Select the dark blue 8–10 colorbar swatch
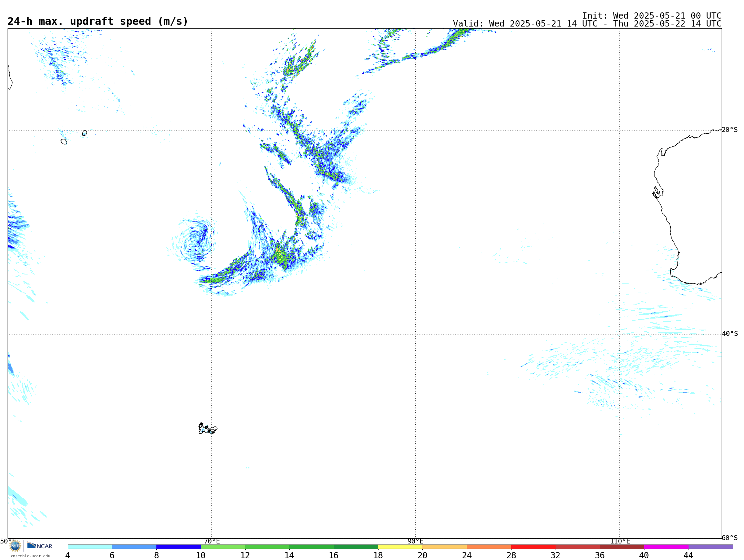This screenshot has height=560, width=744. point(179,547)
